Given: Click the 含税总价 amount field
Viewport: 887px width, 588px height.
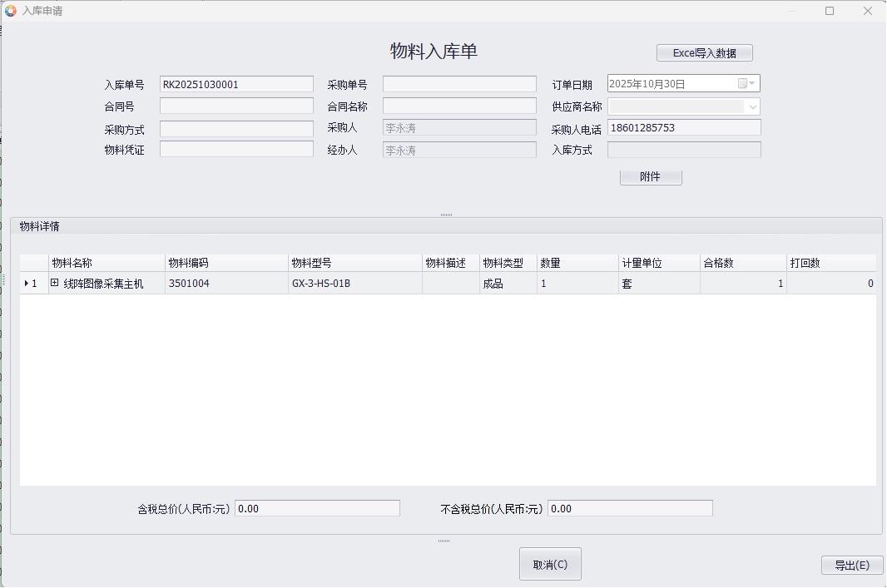Looking at the screenshot, I should (317, 508).
